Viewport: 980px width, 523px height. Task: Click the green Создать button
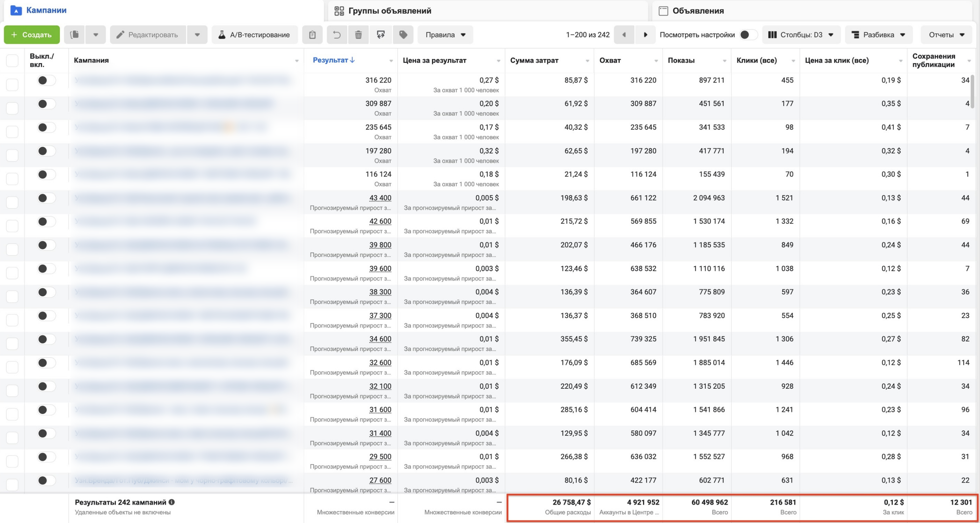point(32,35)
